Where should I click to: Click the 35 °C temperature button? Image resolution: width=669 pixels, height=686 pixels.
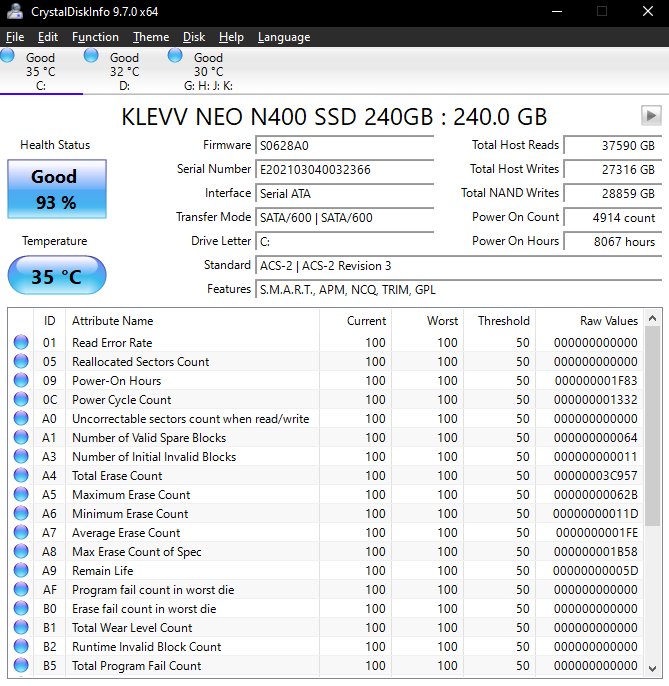(57, 275)
